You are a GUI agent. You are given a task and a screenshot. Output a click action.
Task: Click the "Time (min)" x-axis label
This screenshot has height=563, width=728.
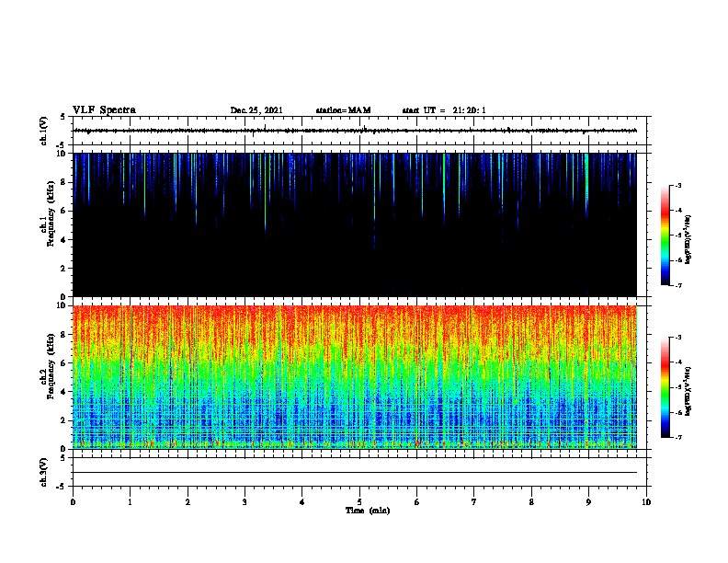368,511
